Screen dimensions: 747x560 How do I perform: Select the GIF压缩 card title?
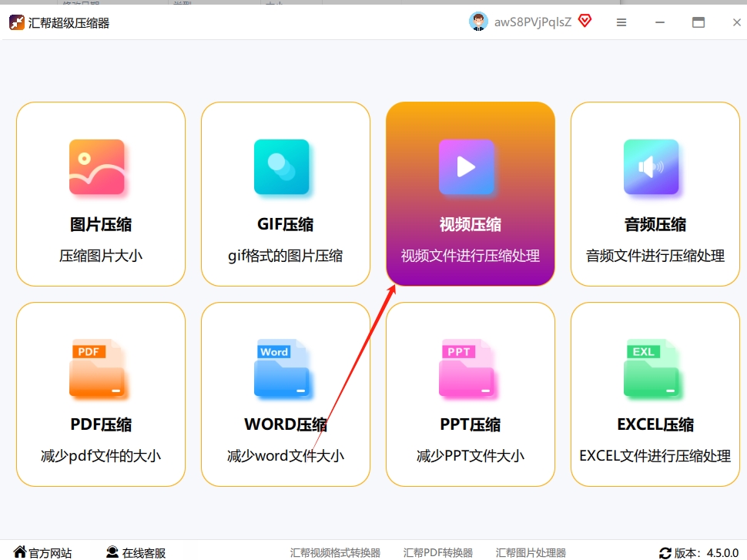click(x=286, y=224)
